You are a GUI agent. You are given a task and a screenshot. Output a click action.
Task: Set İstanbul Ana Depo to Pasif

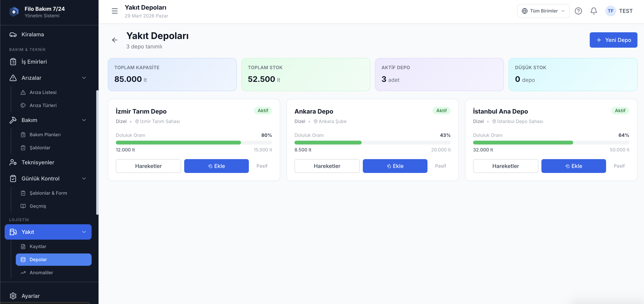tap(619, 166)
